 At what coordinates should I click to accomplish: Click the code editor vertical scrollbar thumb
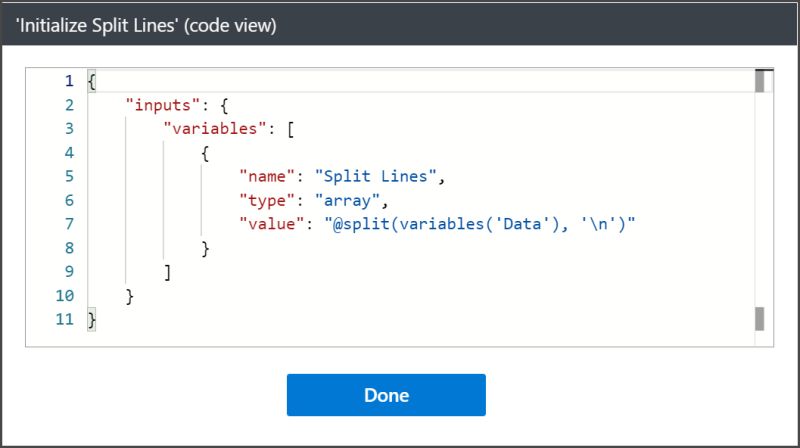click(759, 81)
